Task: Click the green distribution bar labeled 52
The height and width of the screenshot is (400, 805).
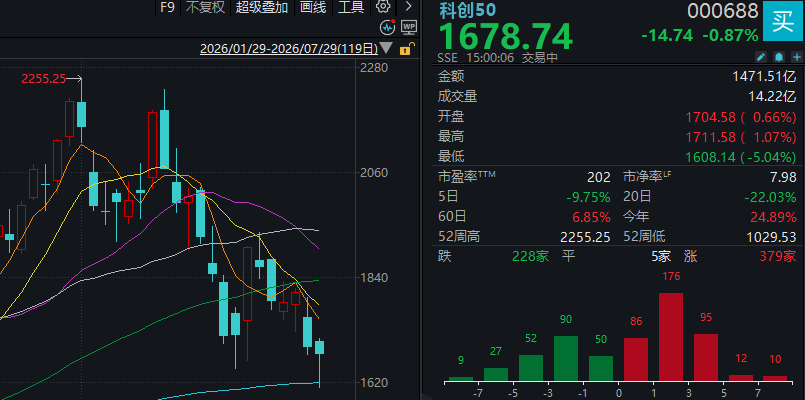Action: click(531, 368)
